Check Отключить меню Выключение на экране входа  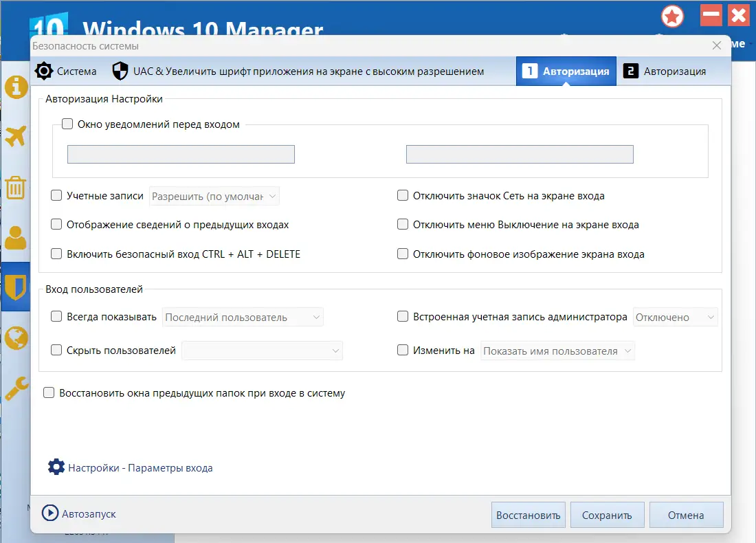pyautogui.click(x=403, y=224)
